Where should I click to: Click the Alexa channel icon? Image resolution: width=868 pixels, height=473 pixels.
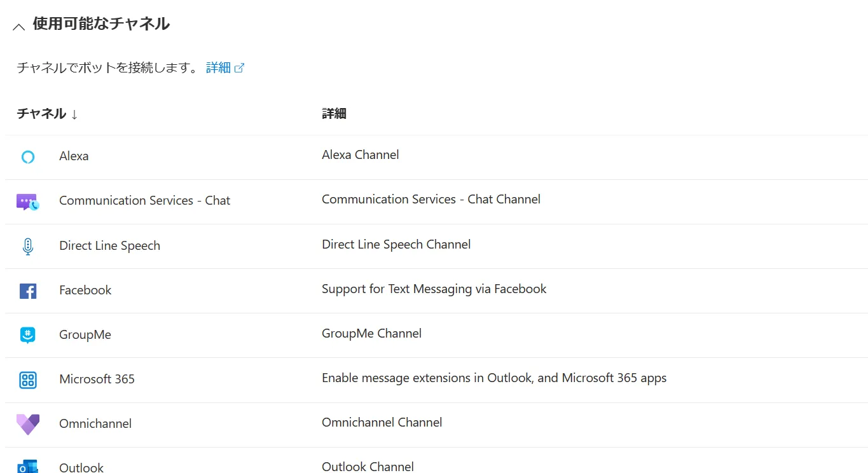(x=27, y=157)
